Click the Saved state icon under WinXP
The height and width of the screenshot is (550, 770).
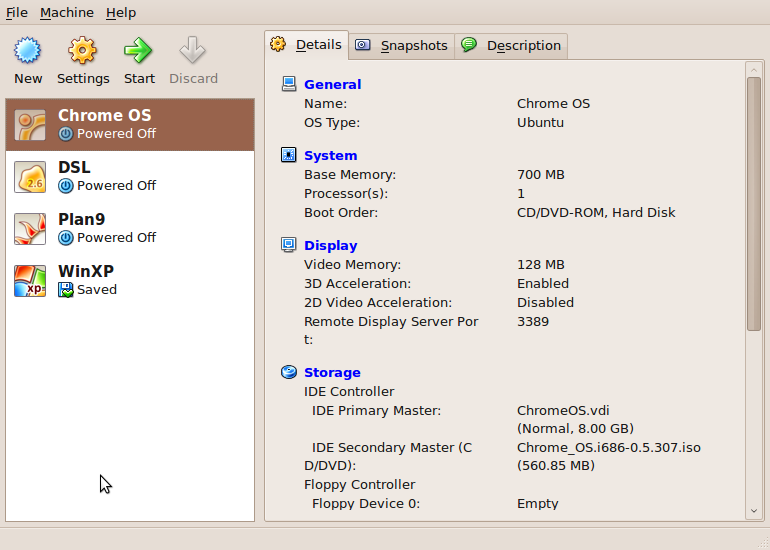coord(65,290)
